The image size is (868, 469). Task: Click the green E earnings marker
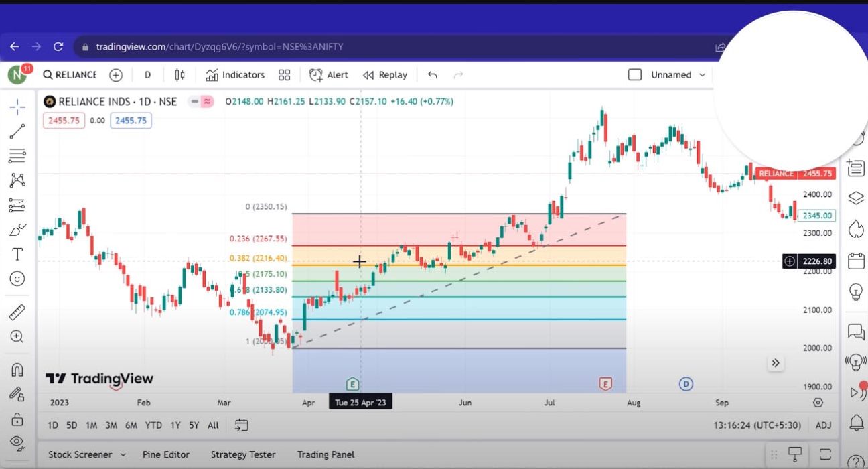click(x=352, y=384)
